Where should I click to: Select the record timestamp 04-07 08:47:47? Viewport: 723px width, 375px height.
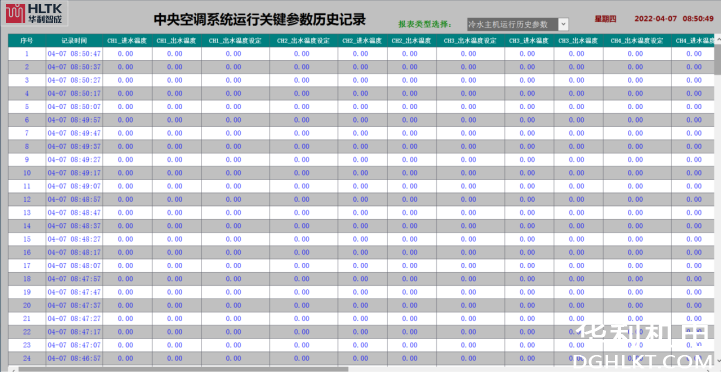pyautogui.click(x=74, y=292)
